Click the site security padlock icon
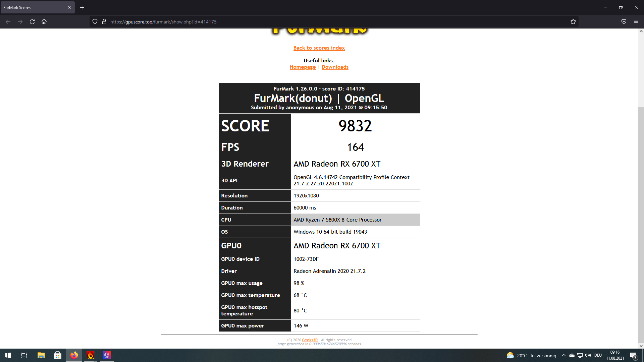Image resolution: width=644 pixels, height=362 pixels. point(104,22)
